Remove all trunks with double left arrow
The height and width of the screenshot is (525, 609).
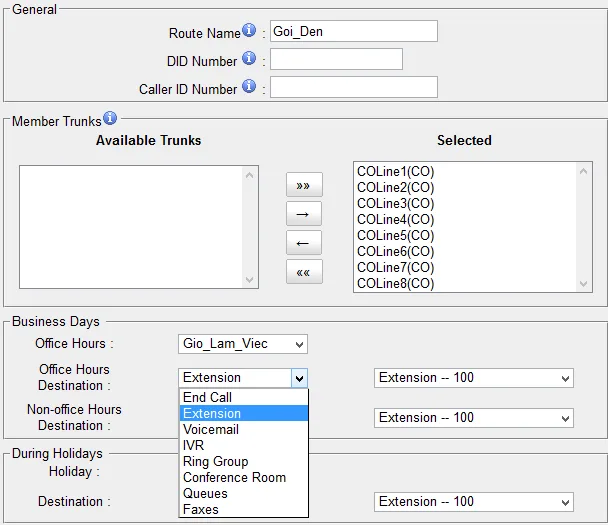(304, 272)
